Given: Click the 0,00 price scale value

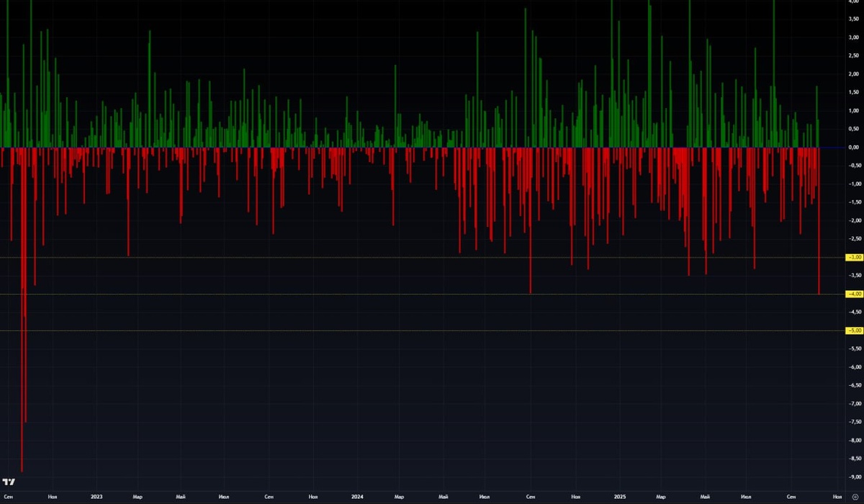Looking at the screenshot, I should coord(854,148).
